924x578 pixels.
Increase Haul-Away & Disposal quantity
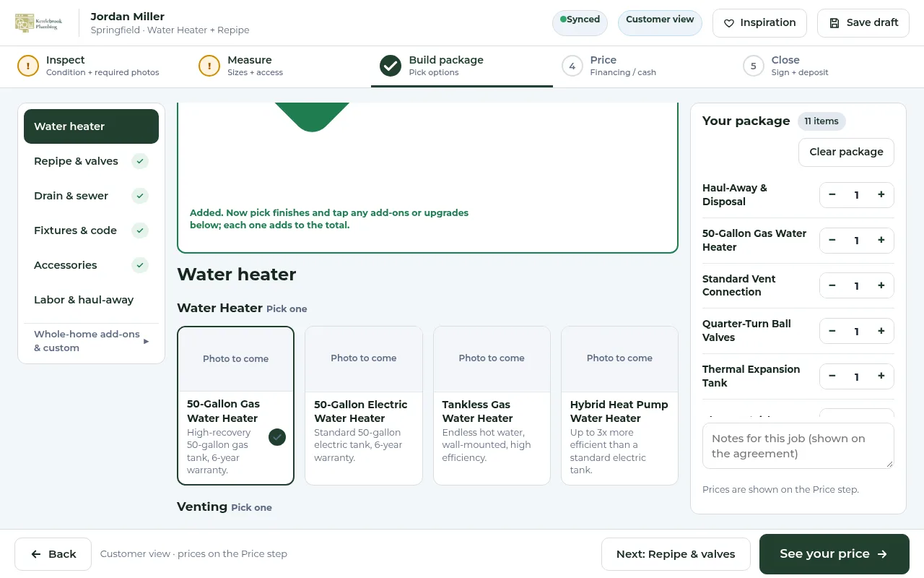(x=881, y=195)
